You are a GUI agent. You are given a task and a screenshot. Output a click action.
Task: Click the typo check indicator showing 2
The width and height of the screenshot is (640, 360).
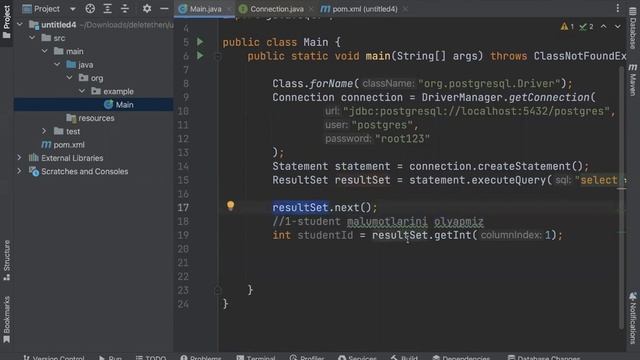click(586, 27)
